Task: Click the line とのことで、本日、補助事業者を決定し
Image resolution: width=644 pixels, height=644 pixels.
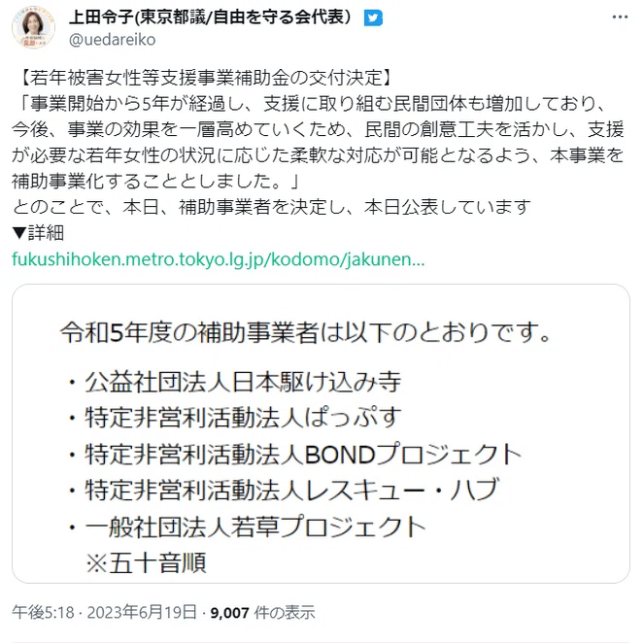Action: coord(271,207)
